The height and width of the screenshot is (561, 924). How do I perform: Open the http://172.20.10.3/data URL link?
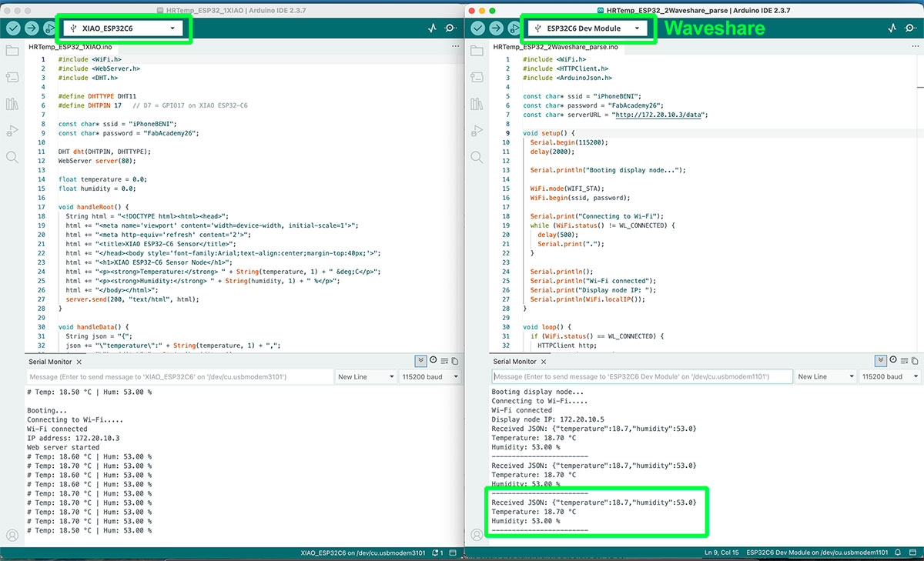(660, 115)
